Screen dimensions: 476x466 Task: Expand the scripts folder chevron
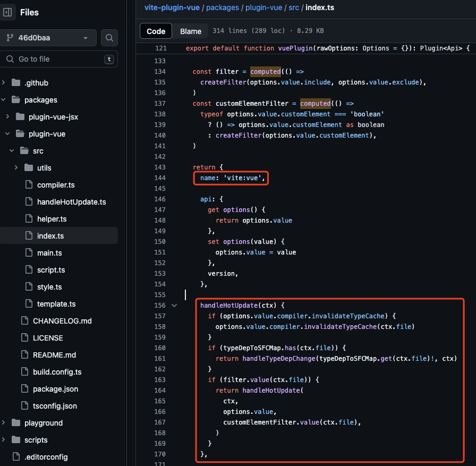3,439
